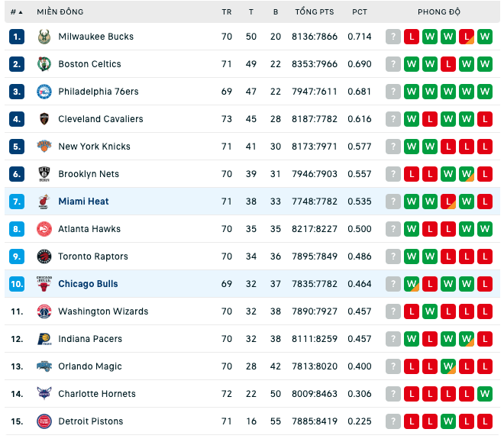504x442 pixels.
Task: Click the Charlotte Hornets logo
Action: (44, 394)
